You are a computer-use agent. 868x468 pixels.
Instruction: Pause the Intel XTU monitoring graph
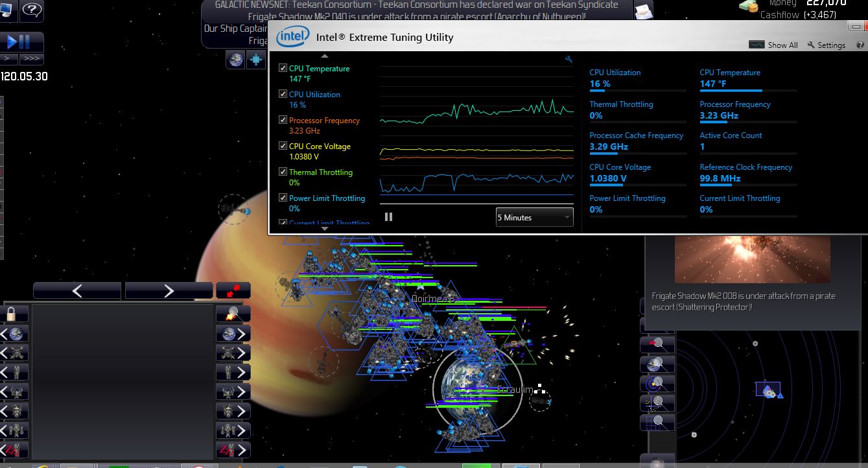pyautogui.click(x=388, y=217)
